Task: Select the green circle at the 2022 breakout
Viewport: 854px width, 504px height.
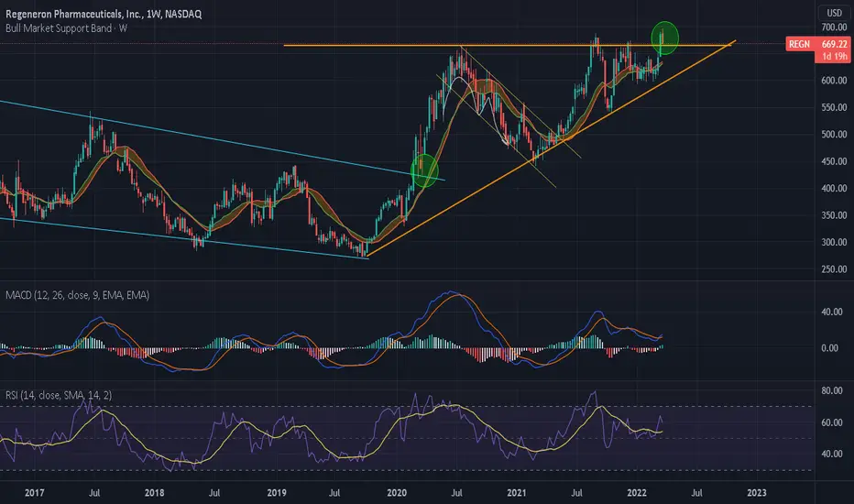Action: coord(665,38)
